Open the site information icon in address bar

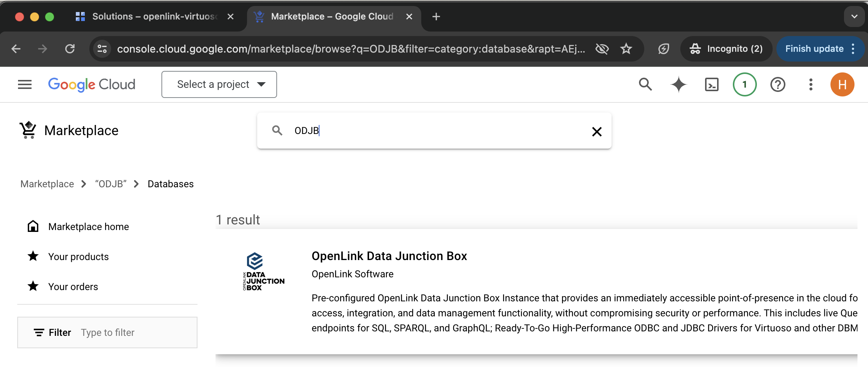point(102,49)
